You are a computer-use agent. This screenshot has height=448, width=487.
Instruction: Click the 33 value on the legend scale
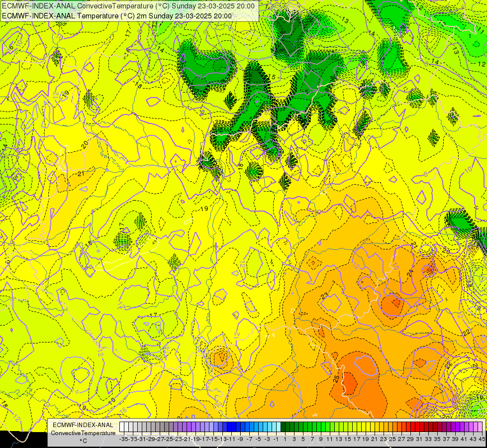(428, 439)
